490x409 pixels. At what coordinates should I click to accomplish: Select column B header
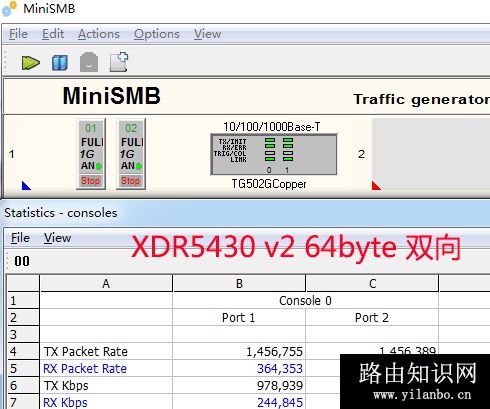pos(239,284)
